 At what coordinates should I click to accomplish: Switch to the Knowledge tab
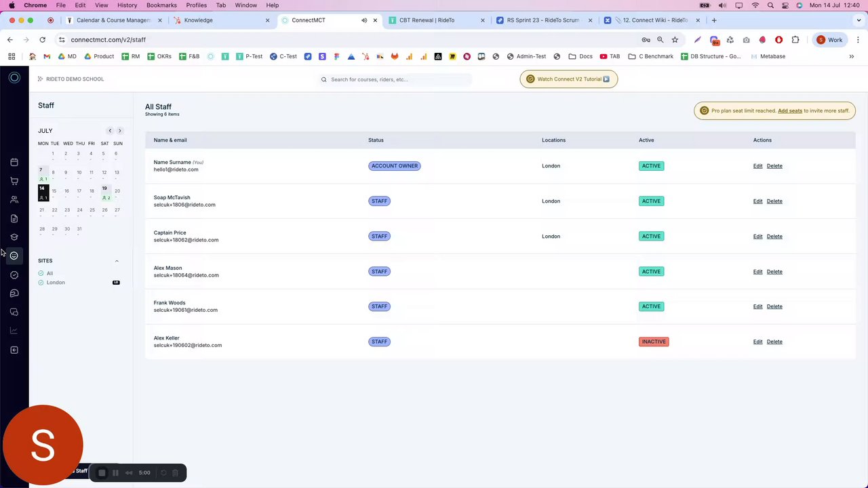tap(221, 20)
